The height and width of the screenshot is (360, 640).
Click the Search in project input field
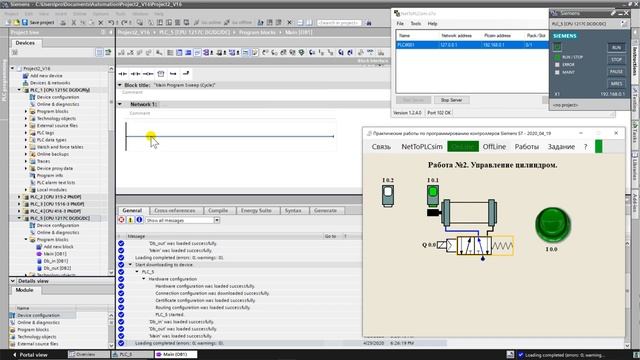(x=340, y=22)
